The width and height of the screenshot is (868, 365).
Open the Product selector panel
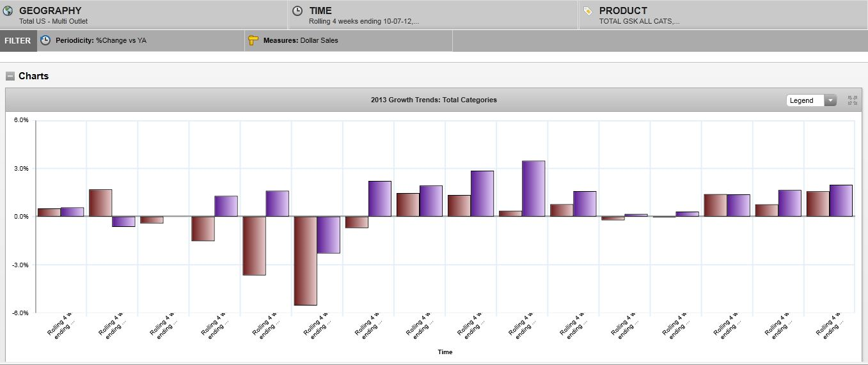coord(723,15)
